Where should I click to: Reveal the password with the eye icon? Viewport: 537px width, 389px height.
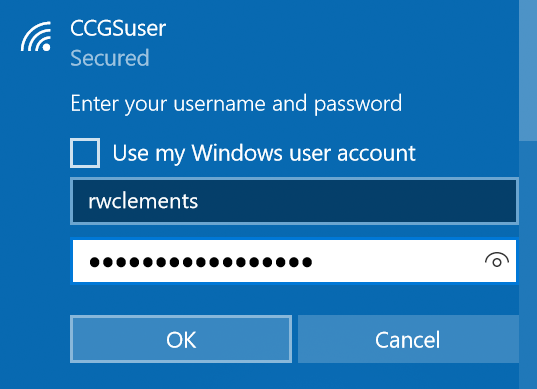tap(497, 260)
